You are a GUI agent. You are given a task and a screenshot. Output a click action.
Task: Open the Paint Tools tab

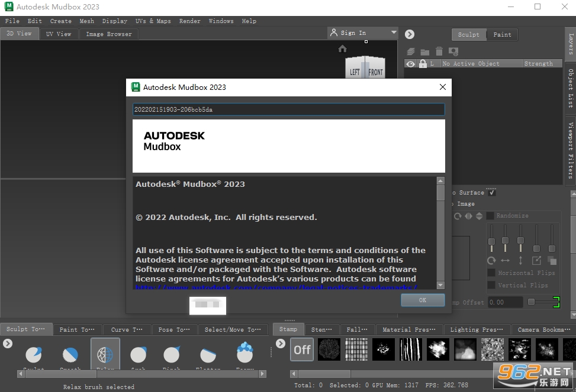pos(77,329)
